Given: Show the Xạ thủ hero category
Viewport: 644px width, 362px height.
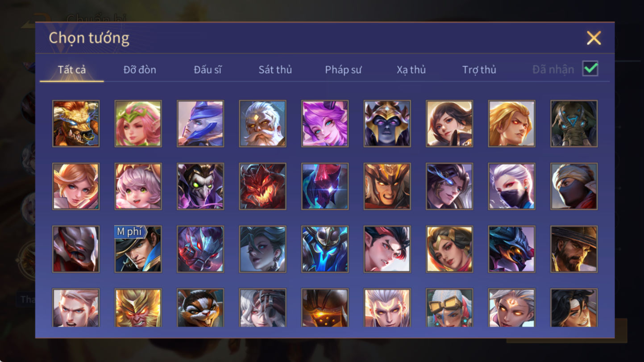Looking at the screenshot, I should [x=411, y=70].
